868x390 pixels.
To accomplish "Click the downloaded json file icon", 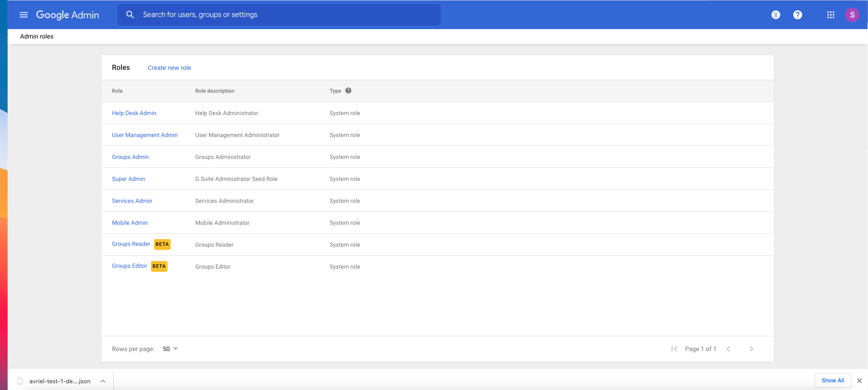I will [20, 381].
